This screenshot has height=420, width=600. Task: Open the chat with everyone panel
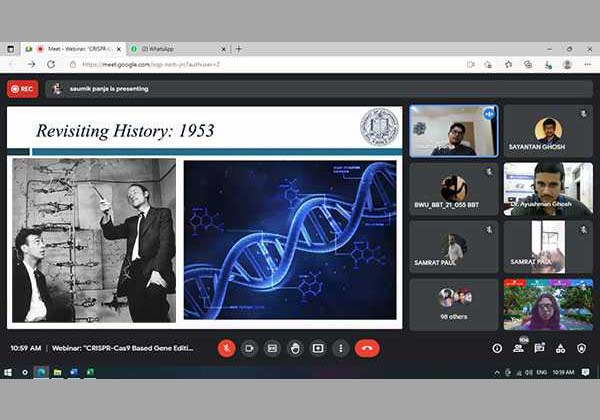(539, 348)
